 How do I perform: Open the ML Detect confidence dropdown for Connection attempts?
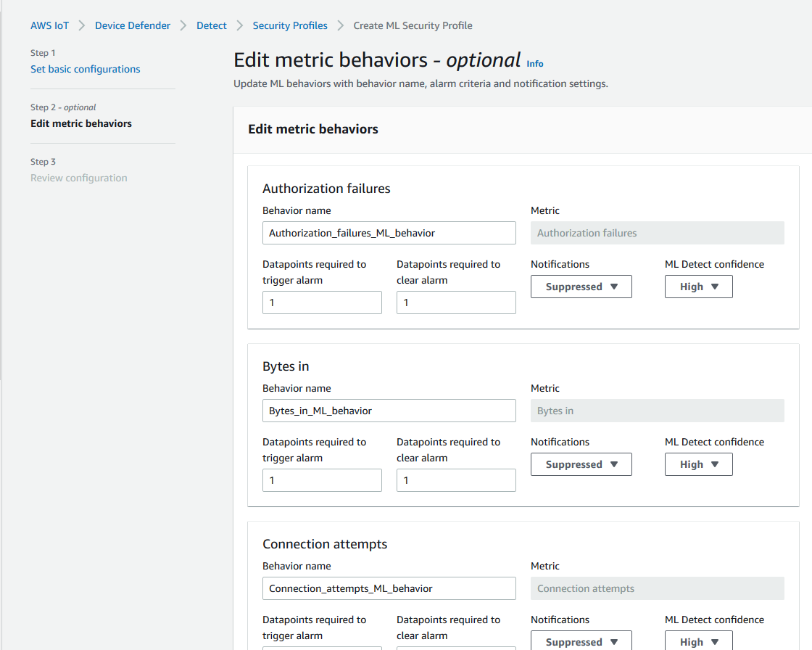pyautogui.click(x=698, y=641)
